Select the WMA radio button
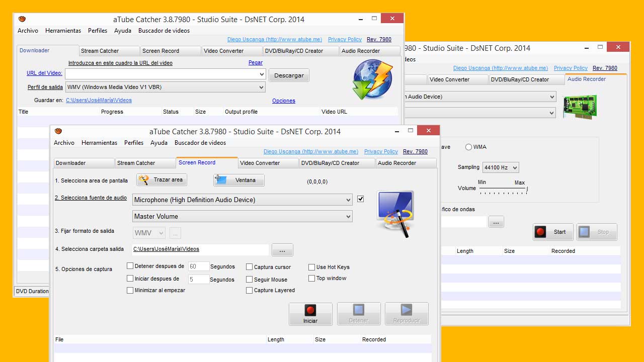The width and height of the screenshot is (644, 362). (x=469, y=147)
